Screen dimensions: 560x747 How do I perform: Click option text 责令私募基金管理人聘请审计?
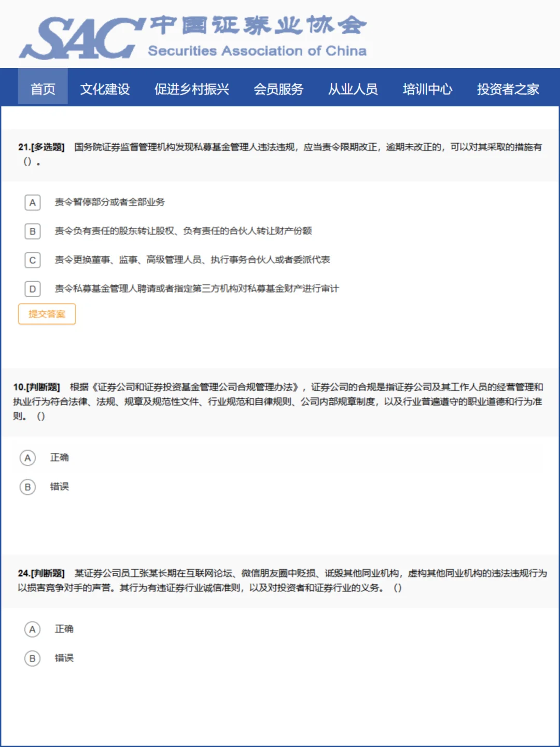tap(197, 288)
